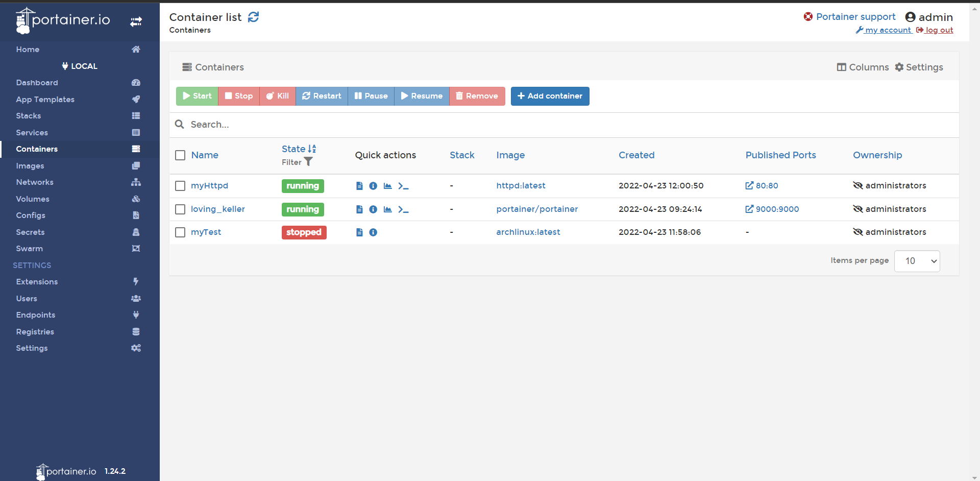
Task: Open logs icon for myTest container
Action: point(359,232)
